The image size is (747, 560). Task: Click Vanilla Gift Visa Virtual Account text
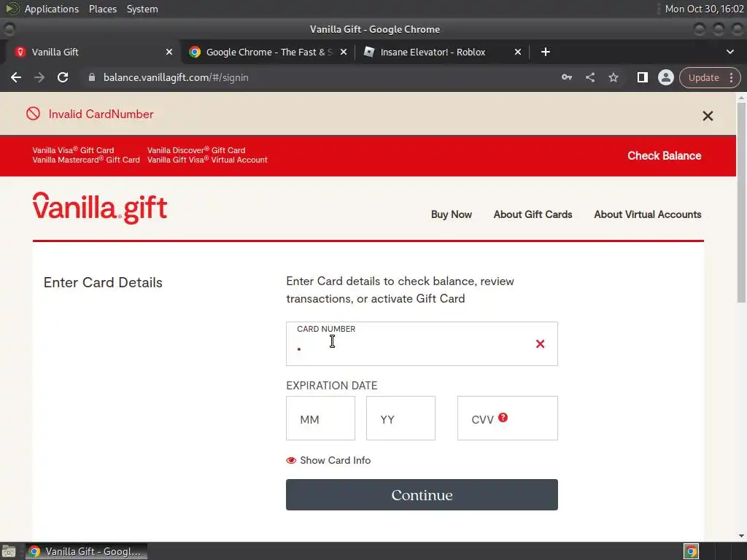pos(207,160)
